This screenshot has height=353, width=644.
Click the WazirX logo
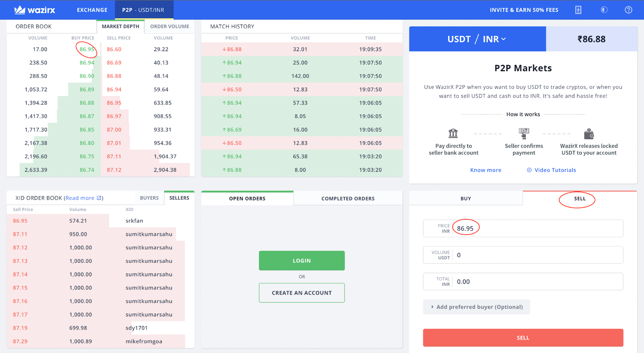point(35,10)
